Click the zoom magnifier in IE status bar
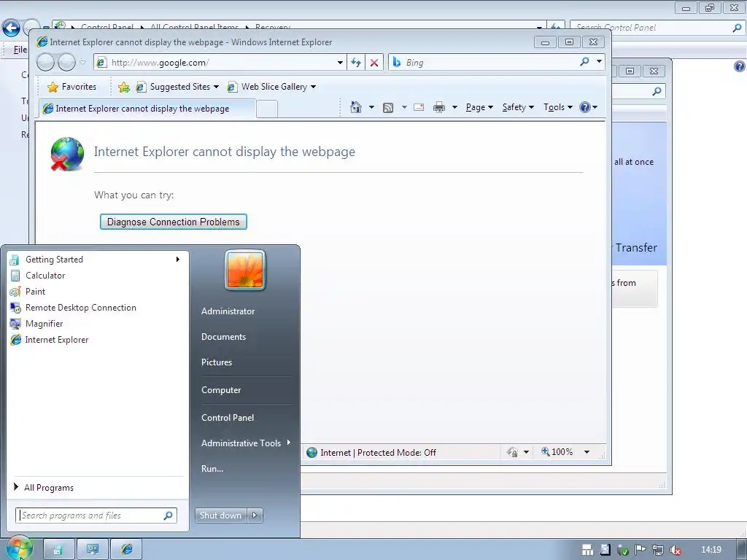The height and width of the screenshot is (560, 747). click(x=546, y=451)
